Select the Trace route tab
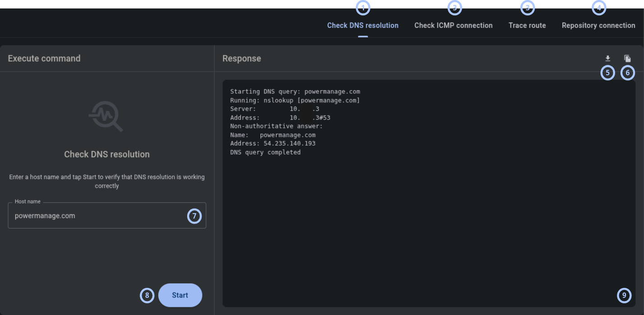644x315 pixels. click(527, 26)
